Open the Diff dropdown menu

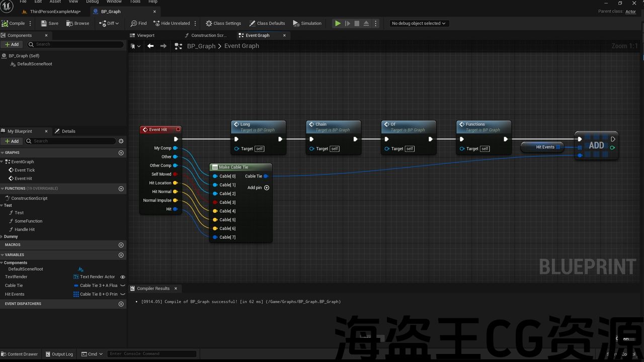click(x=109, y=23)
